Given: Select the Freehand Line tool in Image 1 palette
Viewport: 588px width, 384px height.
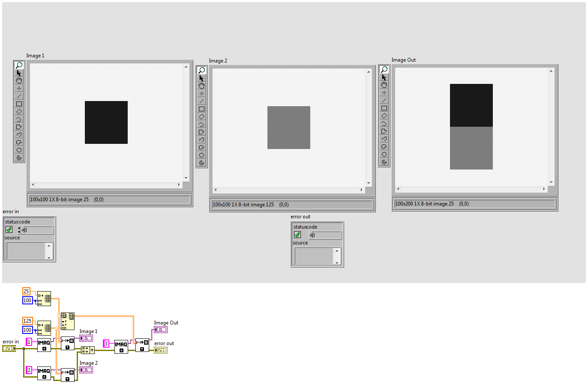Looking at the screenshot, I should [19, 134].
